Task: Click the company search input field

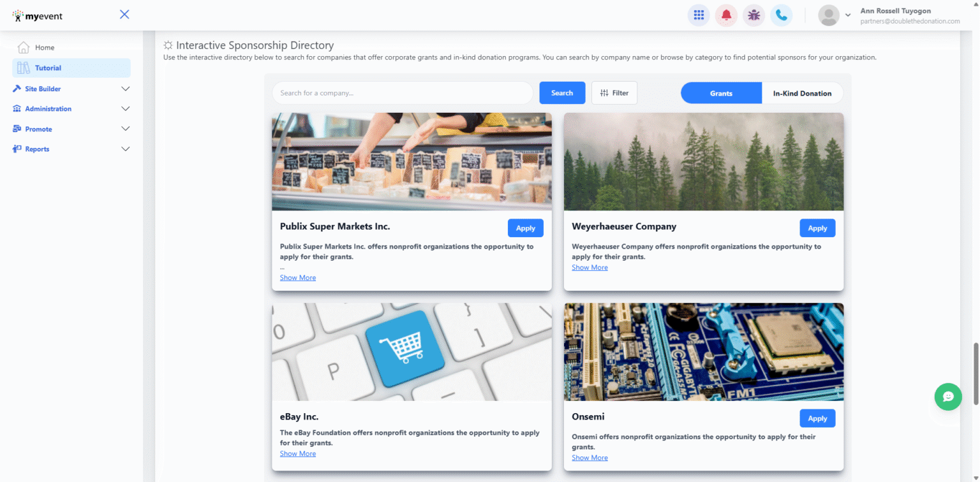Action: tap(403, 92)
